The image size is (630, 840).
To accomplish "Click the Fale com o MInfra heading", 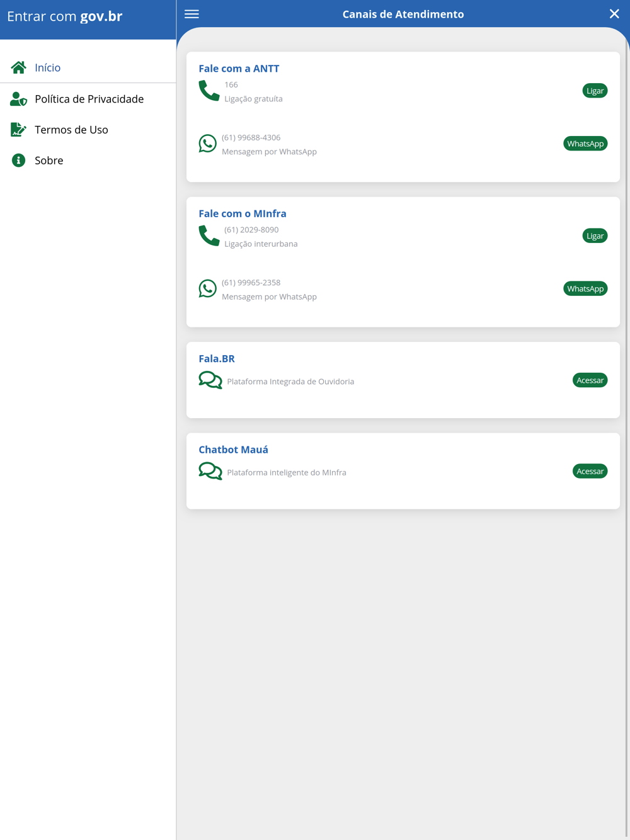I will point(243,213).
